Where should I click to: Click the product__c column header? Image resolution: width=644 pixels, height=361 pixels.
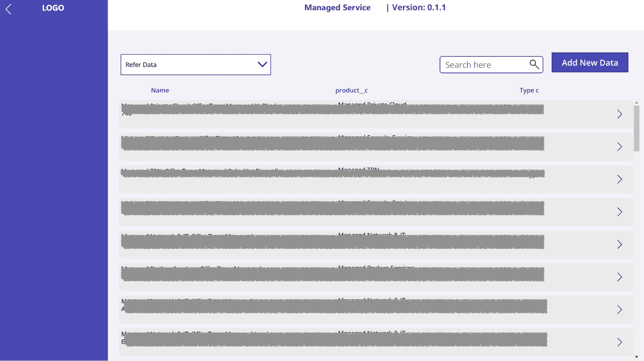tap(351, 90)
